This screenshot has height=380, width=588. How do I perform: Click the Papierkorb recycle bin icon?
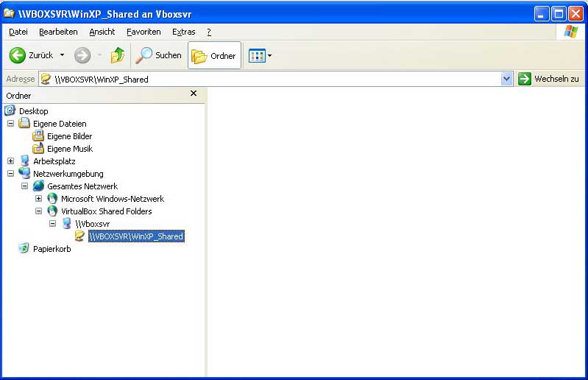click(x=24, y=248)
